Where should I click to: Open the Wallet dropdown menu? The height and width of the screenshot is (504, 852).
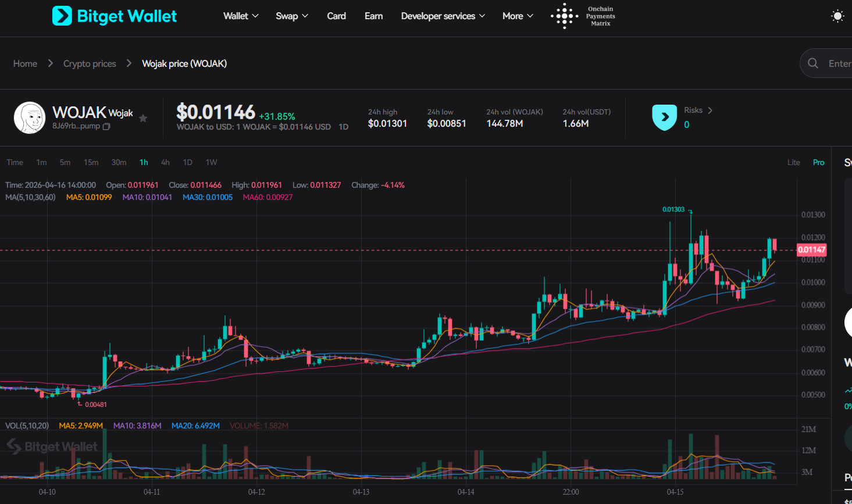241,16
